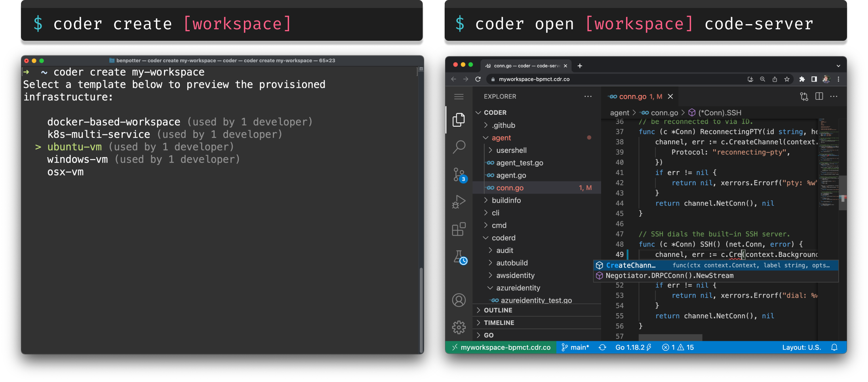Accept the CreateChann… autocomplete suggestion
Screen dimensions: 868x382
pyautogui.click(x=716, y=265)
